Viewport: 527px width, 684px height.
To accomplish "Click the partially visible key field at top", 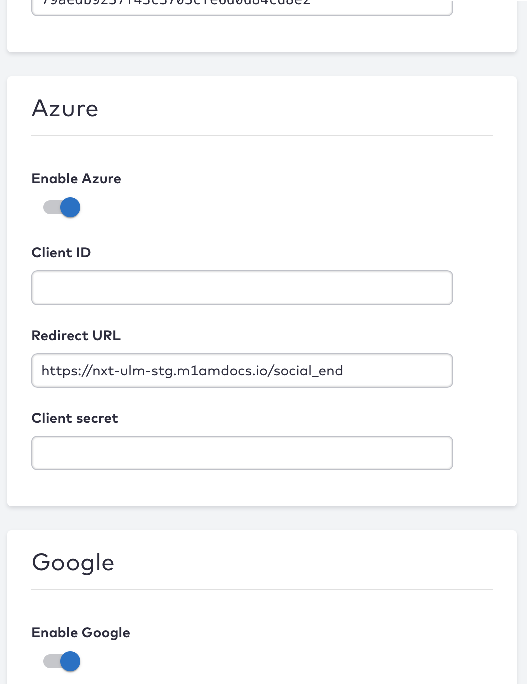I will tap(242, 7).
